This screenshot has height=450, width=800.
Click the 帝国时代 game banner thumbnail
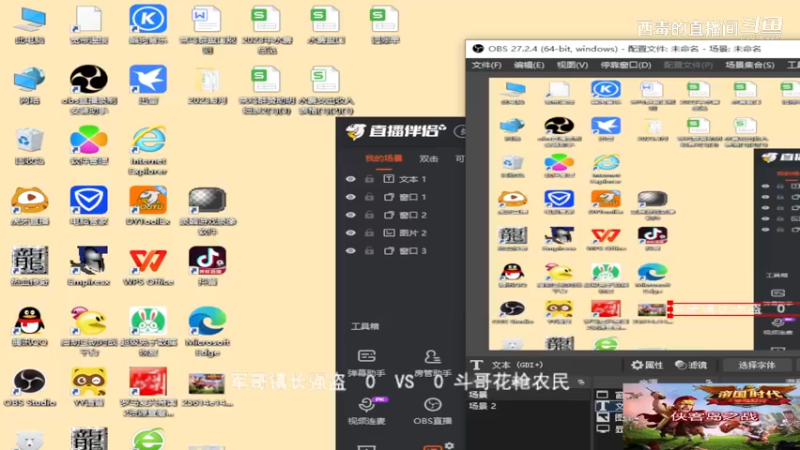(711, 416)
